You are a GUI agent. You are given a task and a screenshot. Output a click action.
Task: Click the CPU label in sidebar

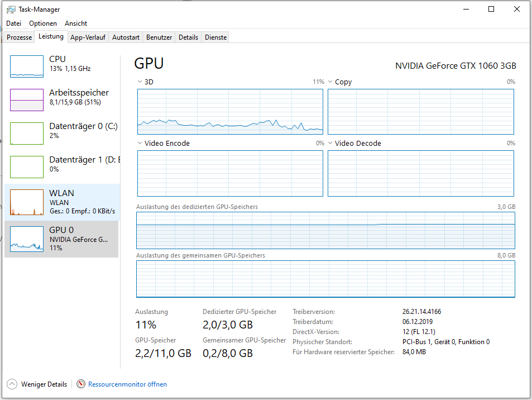pos(57,59)
